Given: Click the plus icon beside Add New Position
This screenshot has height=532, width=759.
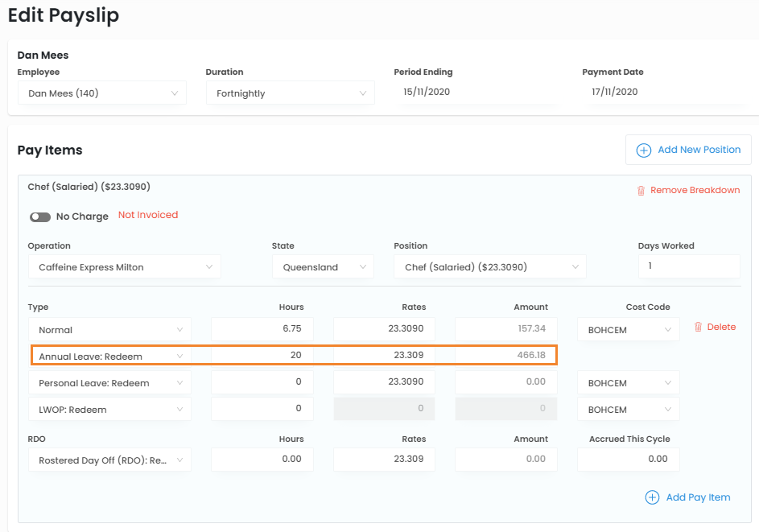Looking at the screenshot, I should (x=643, y=151).
